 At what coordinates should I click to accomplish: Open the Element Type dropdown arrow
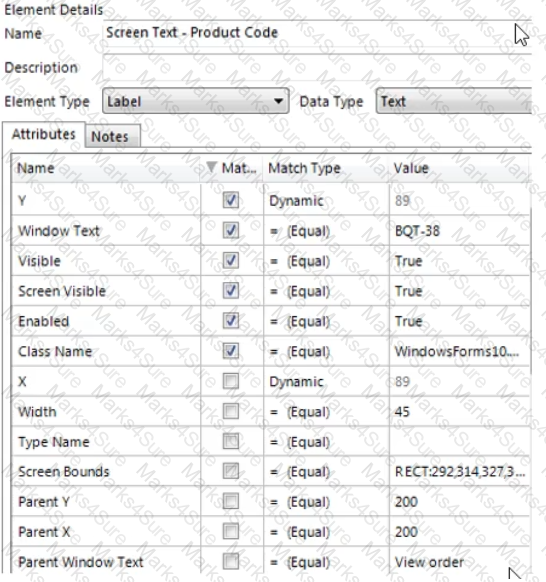tap(278, 101)
